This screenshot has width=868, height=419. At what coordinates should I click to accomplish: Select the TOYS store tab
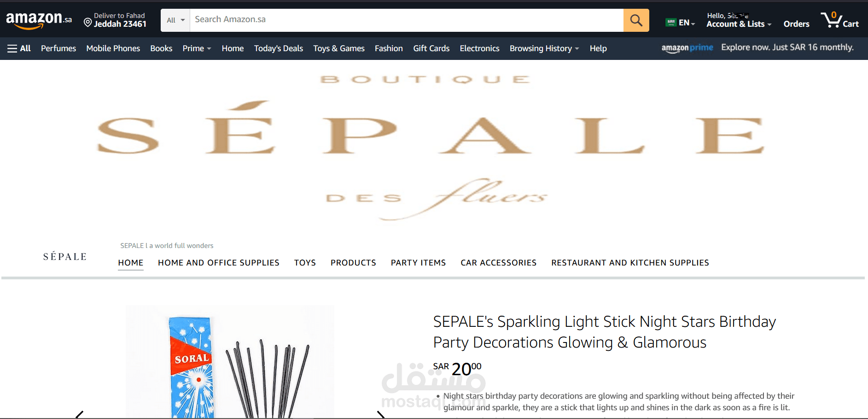point(305,263)
